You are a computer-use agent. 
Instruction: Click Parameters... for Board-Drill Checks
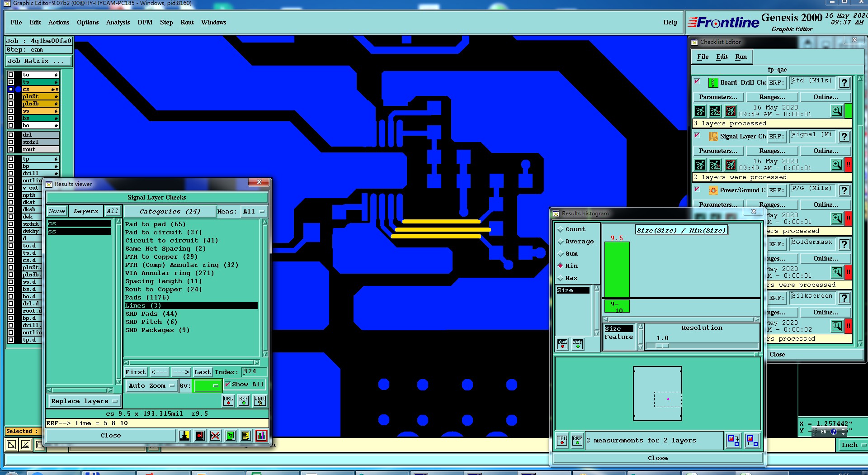tap(718, 97)
